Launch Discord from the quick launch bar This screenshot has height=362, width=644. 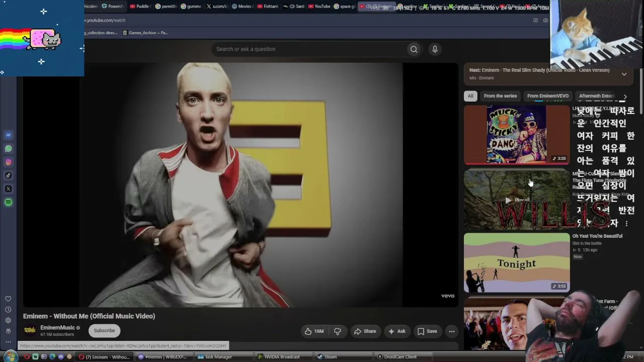61,357
